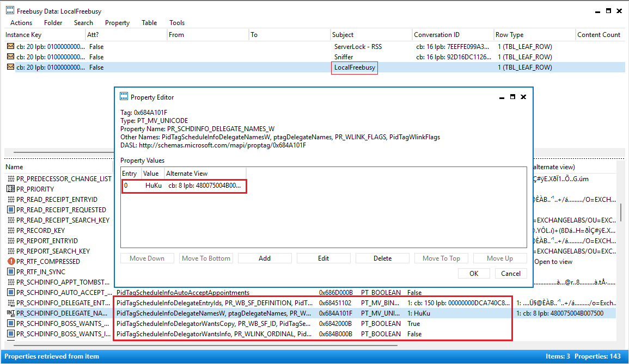
Task: Click the icon beside PR_PREDECESSOR_CHANGE_LIST
Action: pos(11,179)
